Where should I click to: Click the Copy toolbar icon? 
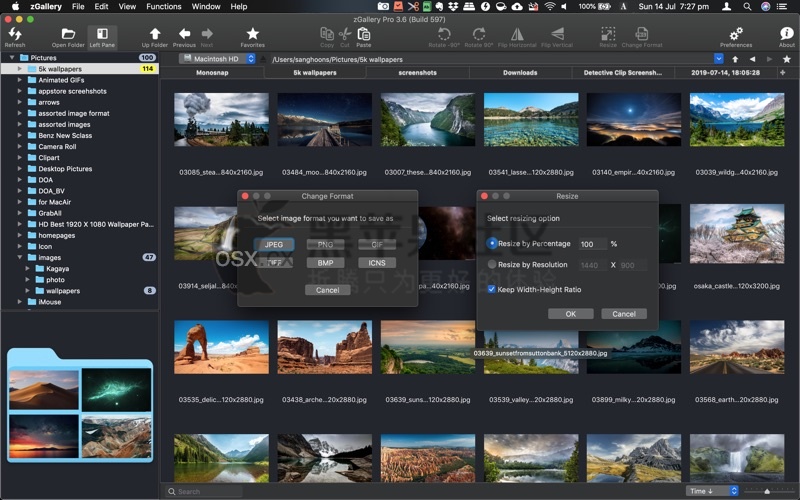click(327, 34)
